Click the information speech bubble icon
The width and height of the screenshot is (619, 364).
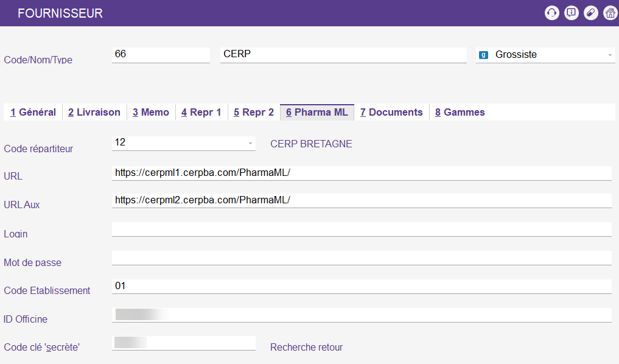pos(572,13)
